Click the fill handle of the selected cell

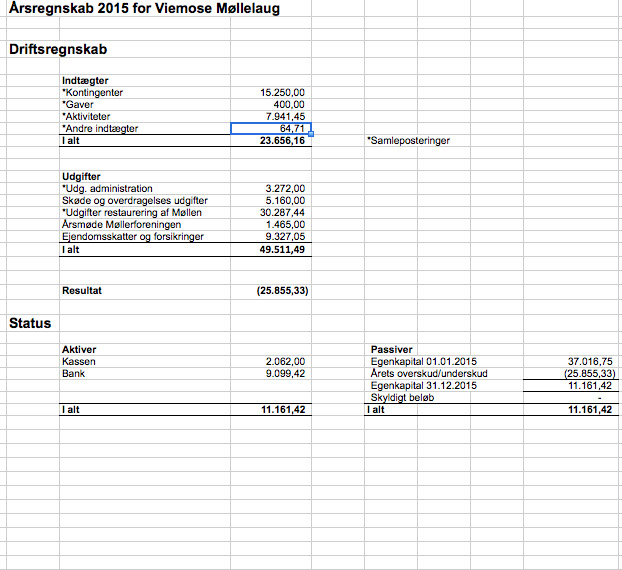pos(311,134)
